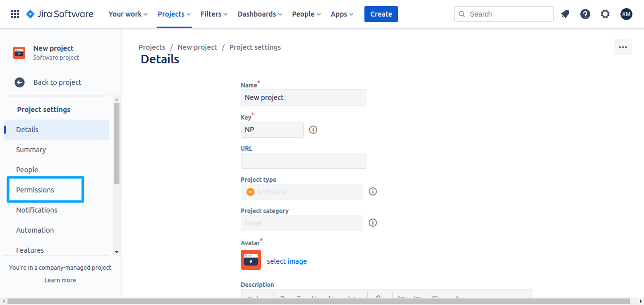Screen dimensions: 644x305
Task: Click the info icon next to Key
Action: pyautogui.click(x=313, y=130)
